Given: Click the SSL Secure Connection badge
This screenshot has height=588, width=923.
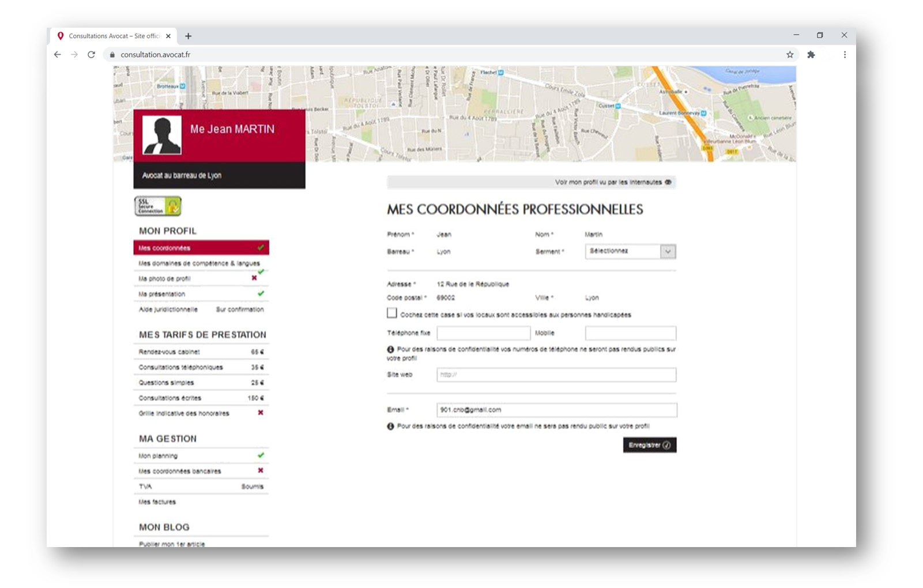Looking at the screenshot, I should 158,206.
